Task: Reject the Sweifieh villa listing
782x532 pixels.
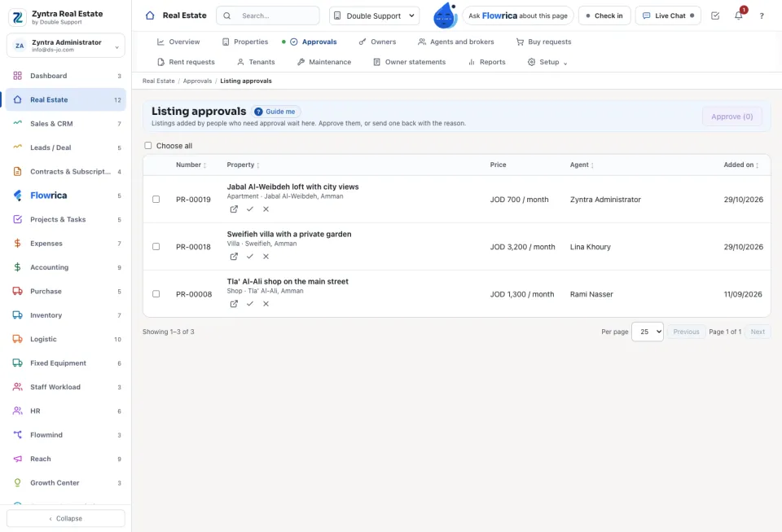Action: pos(266,257)
